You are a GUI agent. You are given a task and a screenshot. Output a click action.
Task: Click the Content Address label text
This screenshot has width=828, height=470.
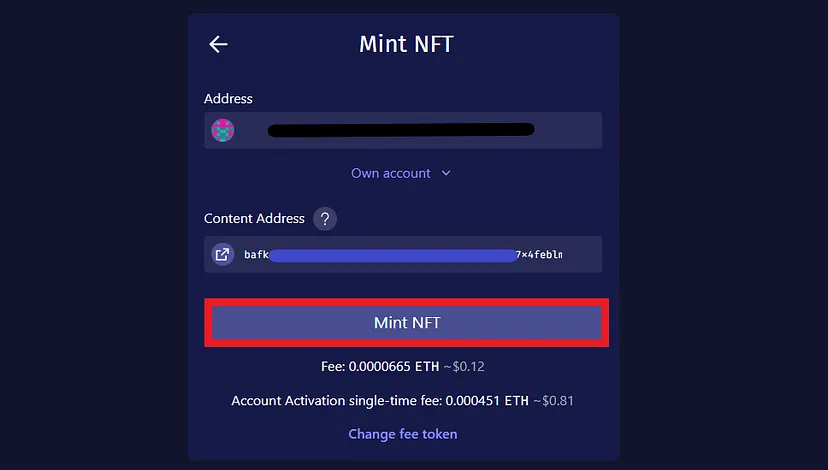[254, 219]
